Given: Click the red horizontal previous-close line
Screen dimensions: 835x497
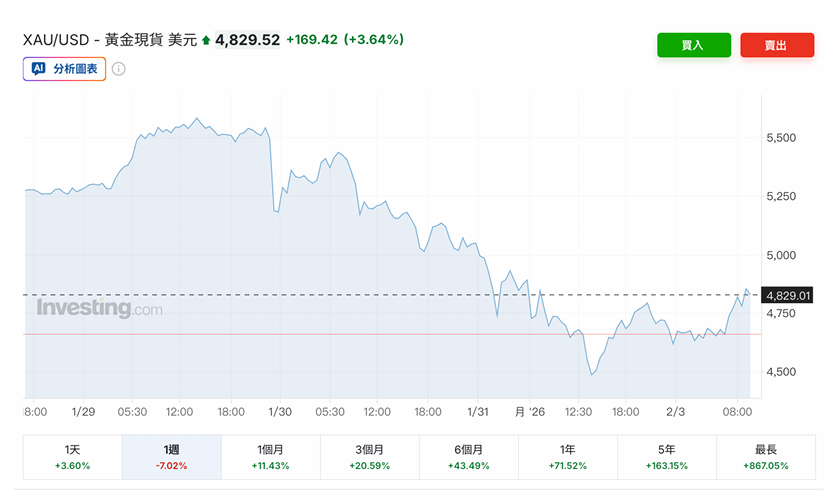Looking at the screenshot, I should coord(300,334).
